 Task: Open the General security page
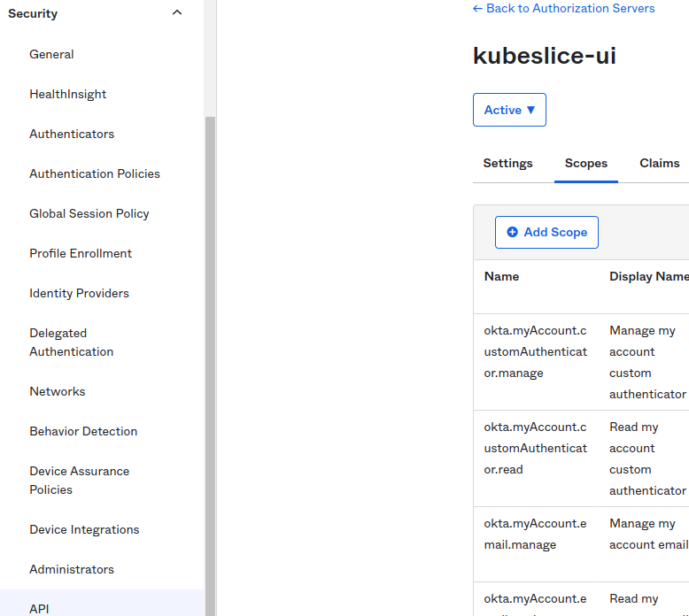pos(51,55)
